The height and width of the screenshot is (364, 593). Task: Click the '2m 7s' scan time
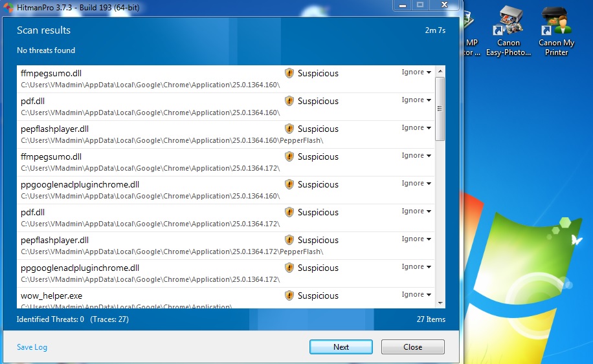tap(435, 30)
